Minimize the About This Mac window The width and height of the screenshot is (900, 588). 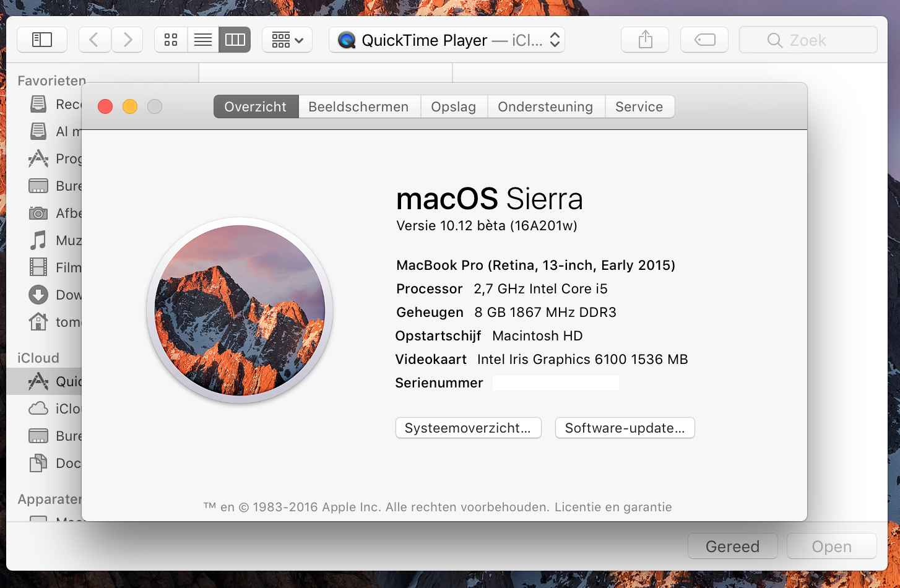130,106
